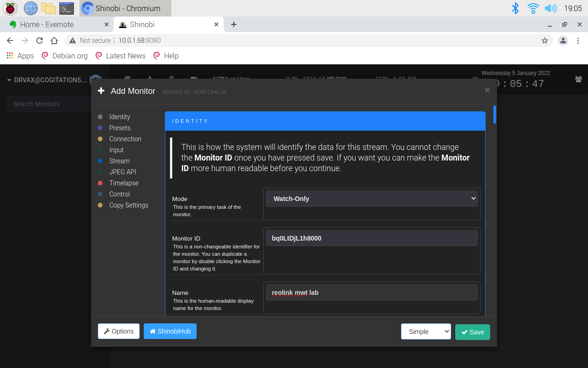588x368 pixels.
Task: Jump to the Timelapse section
Action: tap(124, 183)
